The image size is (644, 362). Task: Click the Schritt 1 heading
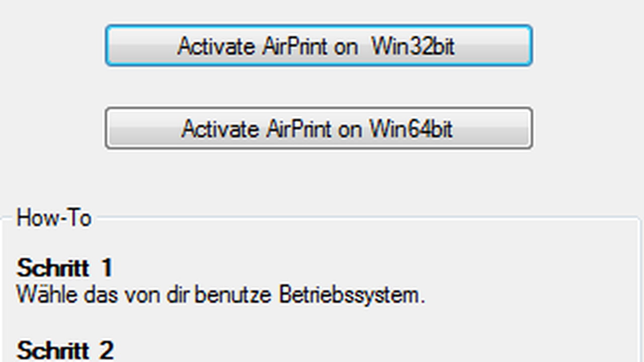[x=64, y=268]
